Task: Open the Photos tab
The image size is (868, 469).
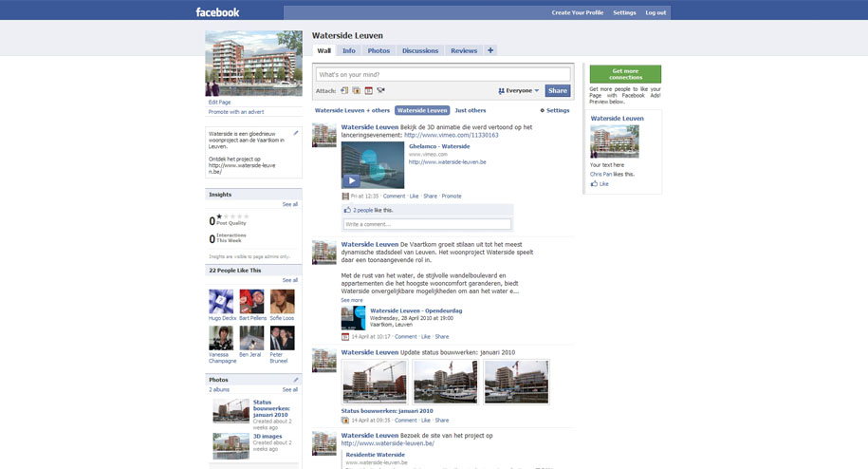Action: point(379,50)
